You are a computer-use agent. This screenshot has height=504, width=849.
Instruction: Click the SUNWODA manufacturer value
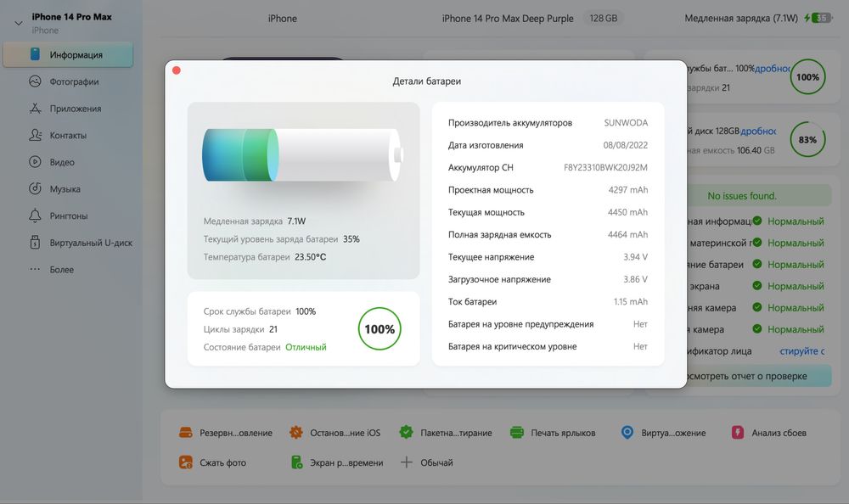[x=626, y=122]
